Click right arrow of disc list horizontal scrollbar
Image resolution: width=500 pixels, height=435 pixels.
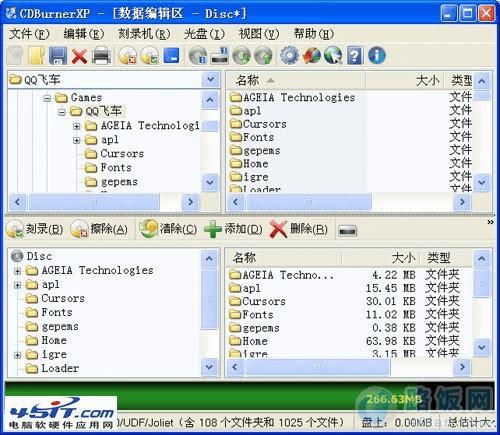tap(462, 367)
